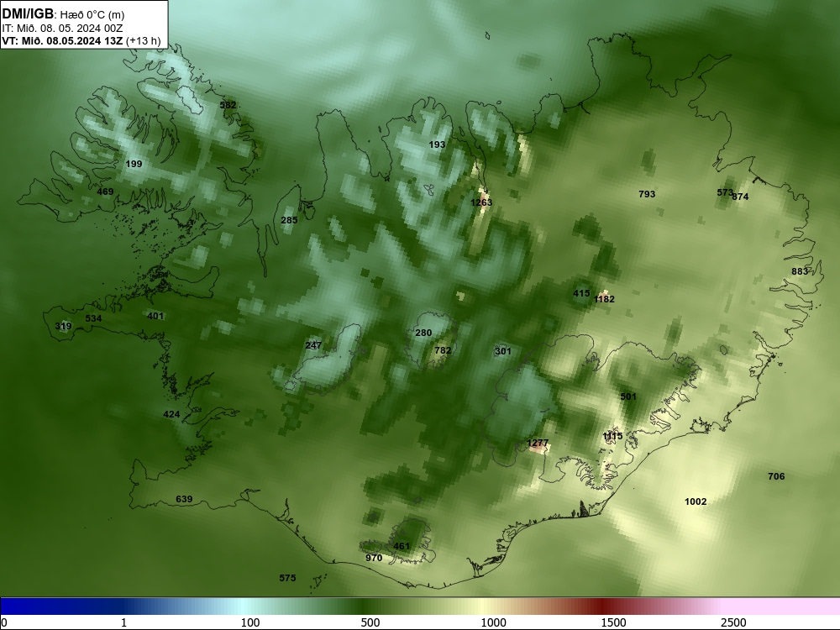
Task: Click the map value 575
Action: (x=287, y=578)
